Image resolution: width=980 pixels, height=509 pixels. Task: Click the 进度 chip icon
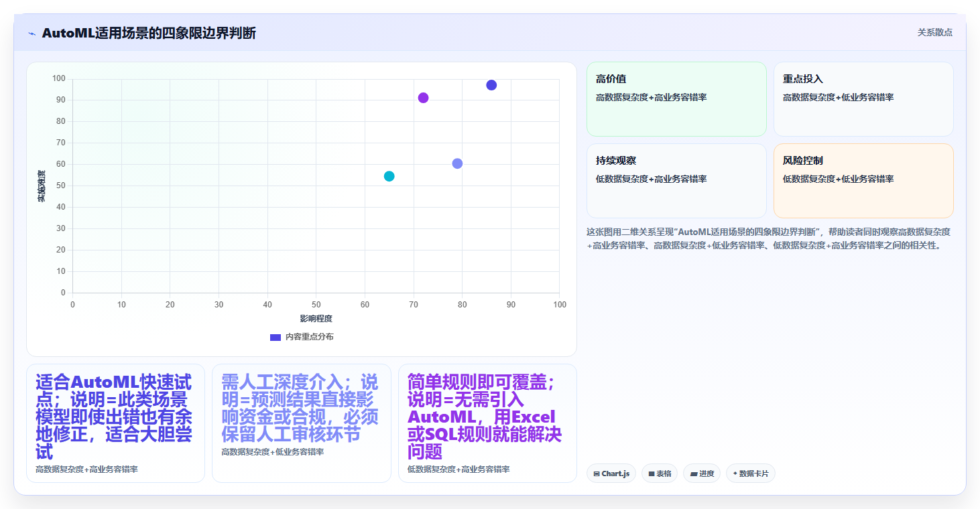(694, 474)
